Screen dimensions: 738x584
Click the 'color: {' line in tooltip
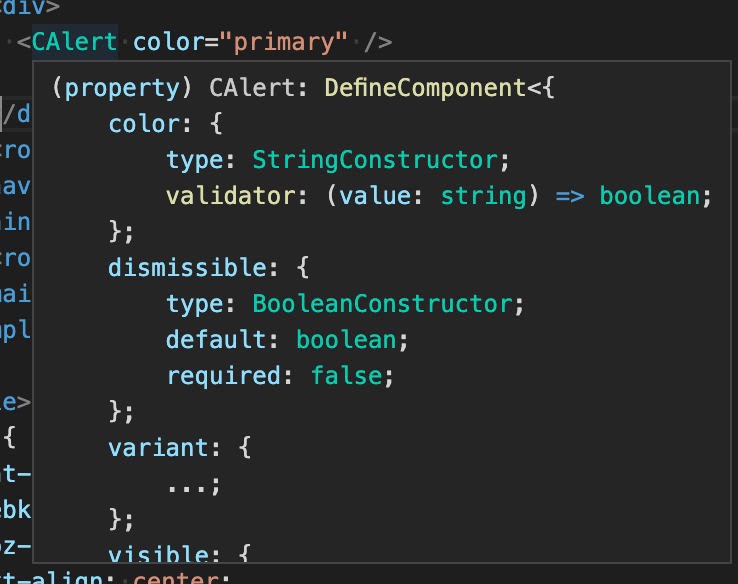coord(165,124)
